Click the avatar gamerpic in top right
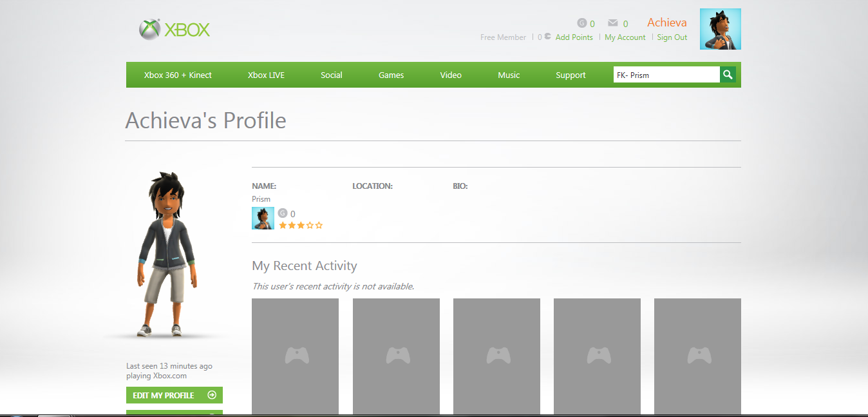Image resolution: width=868 pixels, height=417 pixels. click(721, 29)
